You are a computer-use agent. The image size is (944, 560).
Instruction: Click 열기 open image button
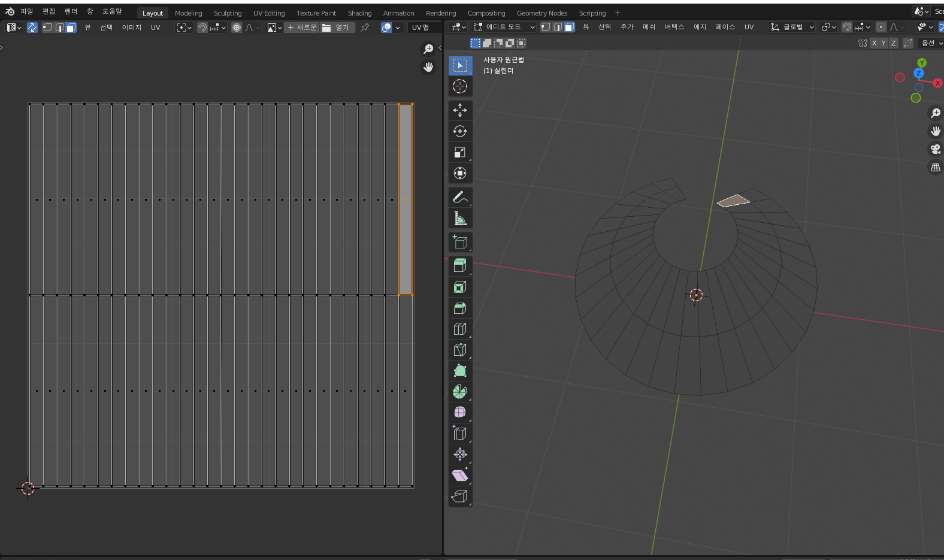click(x=337, y=28)
